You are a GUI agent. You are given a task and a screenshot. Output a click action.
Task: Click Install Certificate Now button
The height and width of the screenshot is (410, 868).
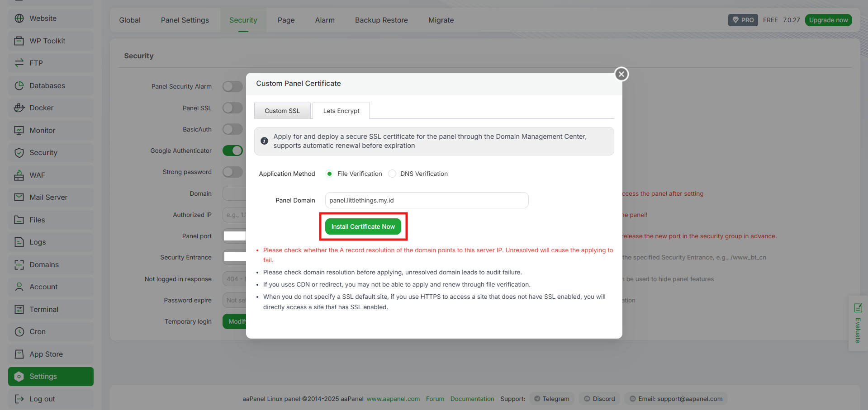[363, 226]
